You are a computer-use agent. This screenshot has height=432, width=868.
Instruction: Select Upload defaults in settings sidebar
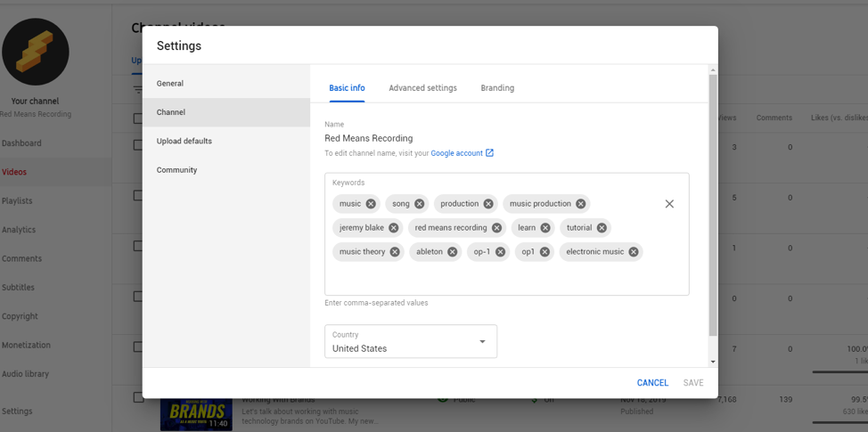pos(226,141)
